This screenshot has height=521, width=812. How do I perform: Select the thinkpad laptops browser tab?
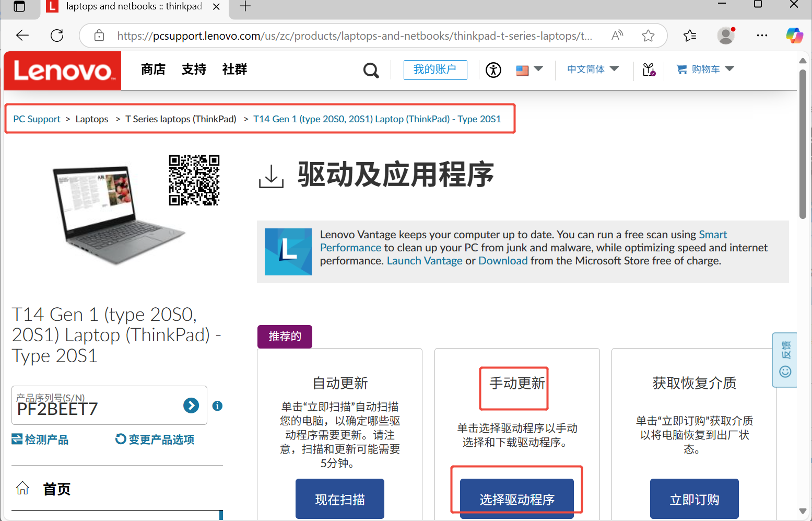(x=134, y=7)
